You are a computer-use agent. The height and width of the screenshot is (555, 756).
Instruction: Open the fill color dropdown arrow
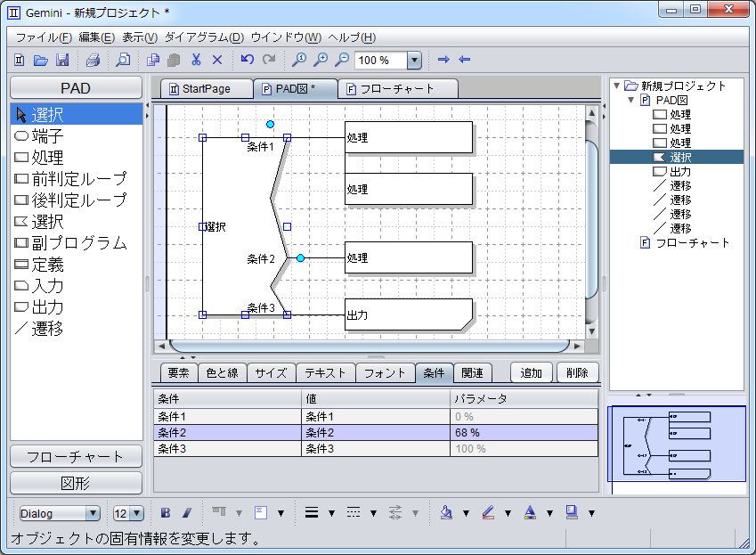(x=467, y=513)
